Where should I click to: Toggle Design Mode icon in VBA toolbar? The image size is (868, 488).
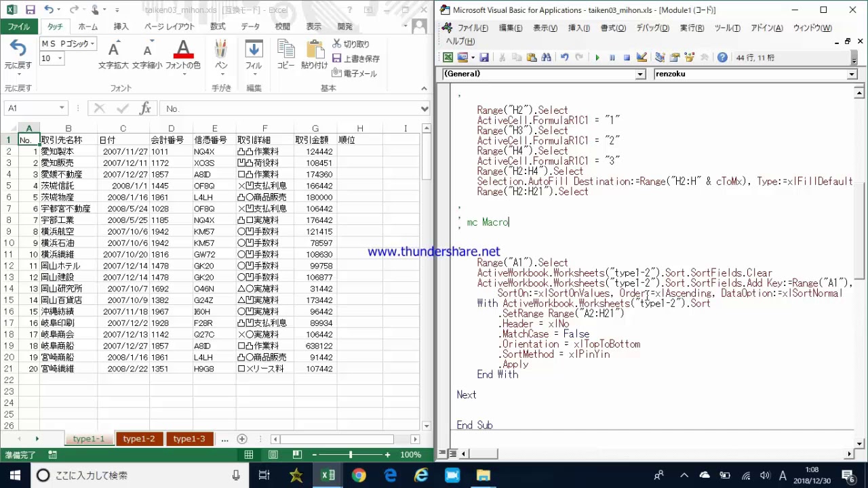642,58
